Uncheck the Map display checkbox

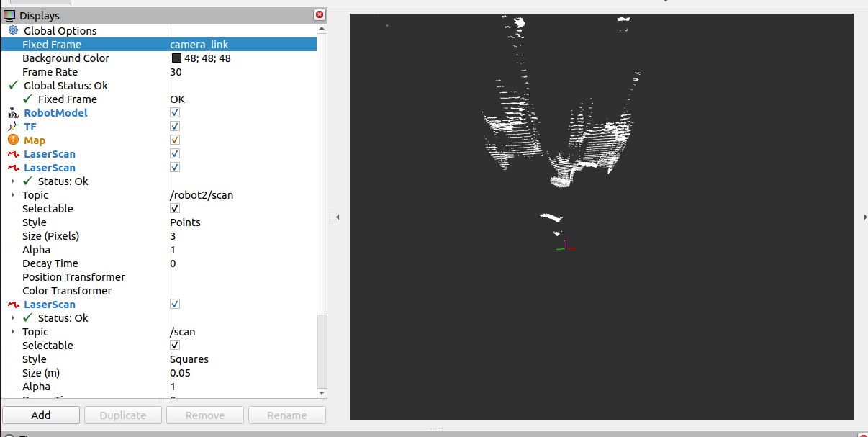pyautogui.click(x=175, y=140)
